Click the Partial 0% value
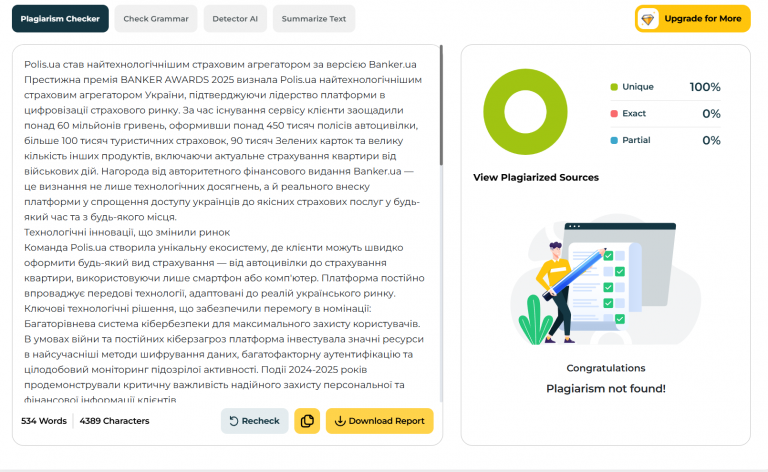Image resolution: width=768 pixels, height=472 pixels. 711,141
